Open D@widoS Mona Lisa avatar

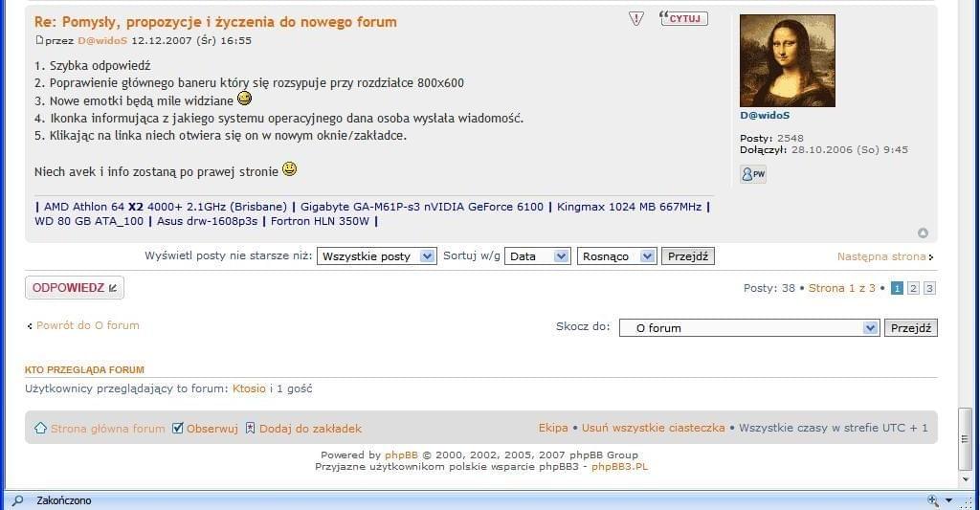coord(788,60)
